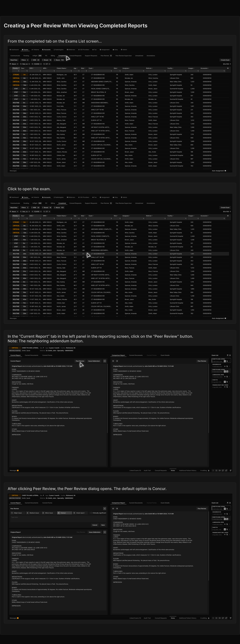Open document icon for FINGER(S) RIGHT exam on reporting screen
This screenshot has width=240, height=644.
[x=227, y=387]
